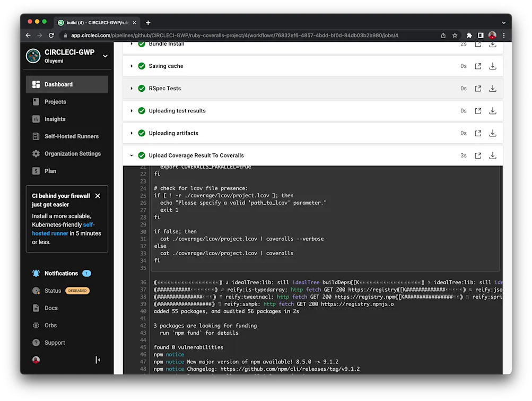
Task: Toggle the browser side panel icon
Action: 481,36
